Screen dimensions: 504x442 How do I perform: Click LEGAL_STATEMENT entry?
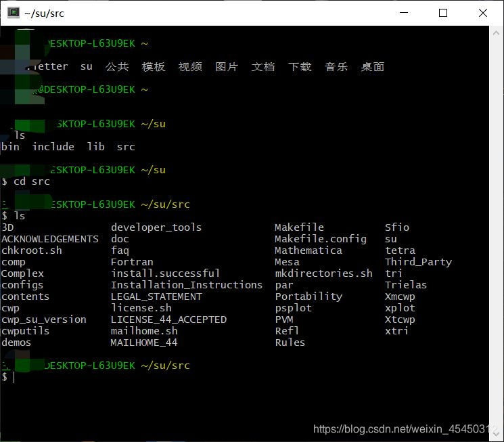point(156,296)
